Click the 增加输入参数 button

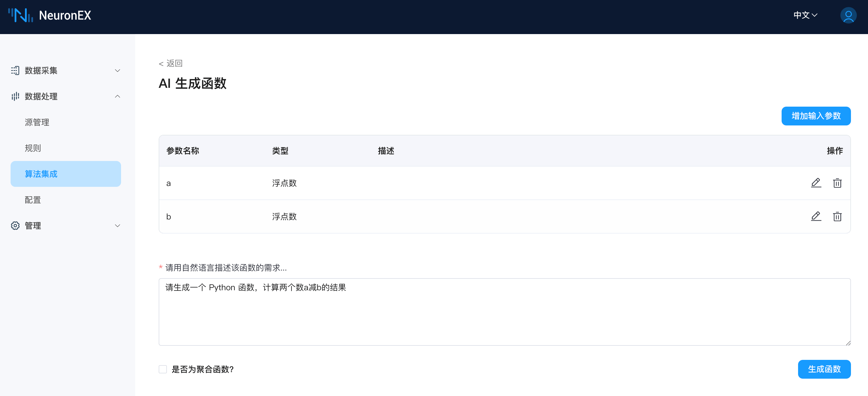(x=816, y=116)
